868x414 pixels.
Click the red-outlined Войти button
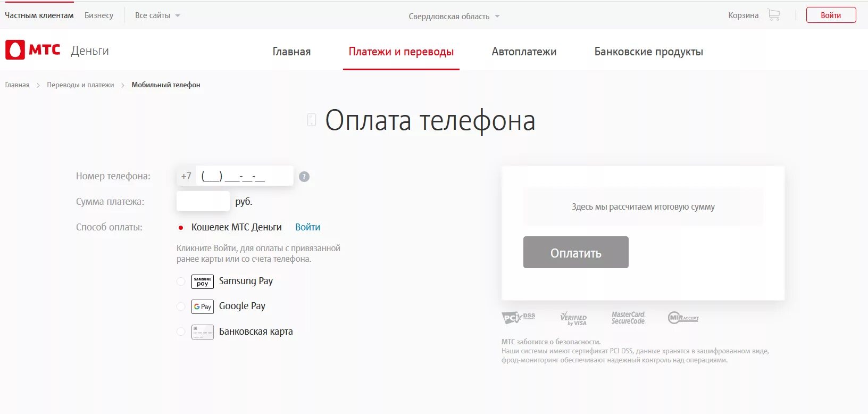coord(831,15)
